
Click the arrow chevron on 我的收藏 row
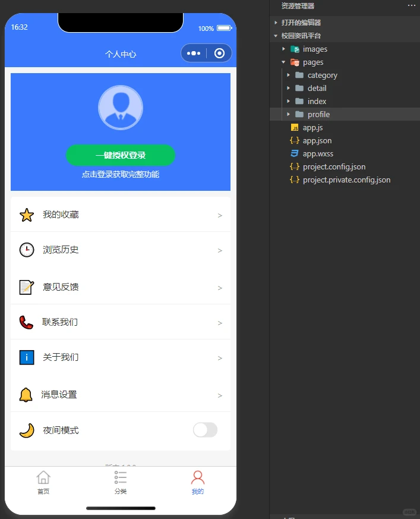click(x=220, y=215)
